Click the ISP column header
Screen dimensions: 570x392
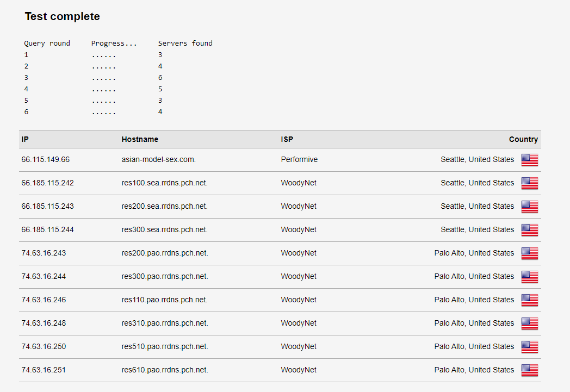tap(287, 140)
